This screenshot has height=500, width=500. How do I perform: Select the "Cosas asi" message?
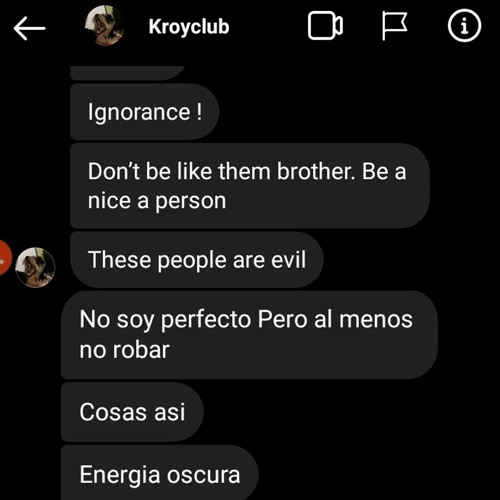click(x=132, y=412)
